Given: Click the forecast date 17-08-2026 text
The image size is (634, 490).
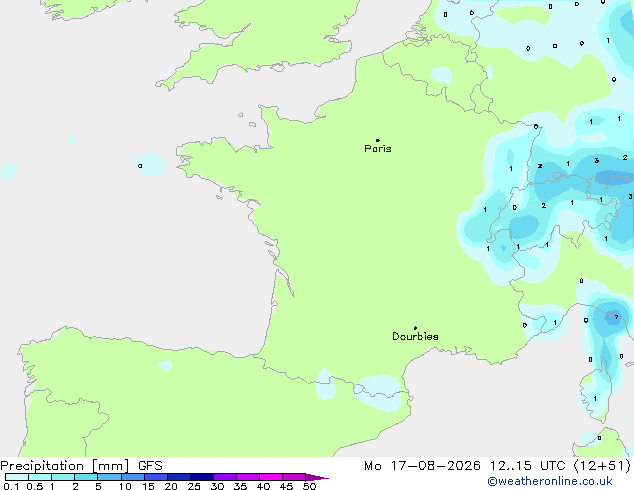Looking at the screenshot, I should [436, 466].
